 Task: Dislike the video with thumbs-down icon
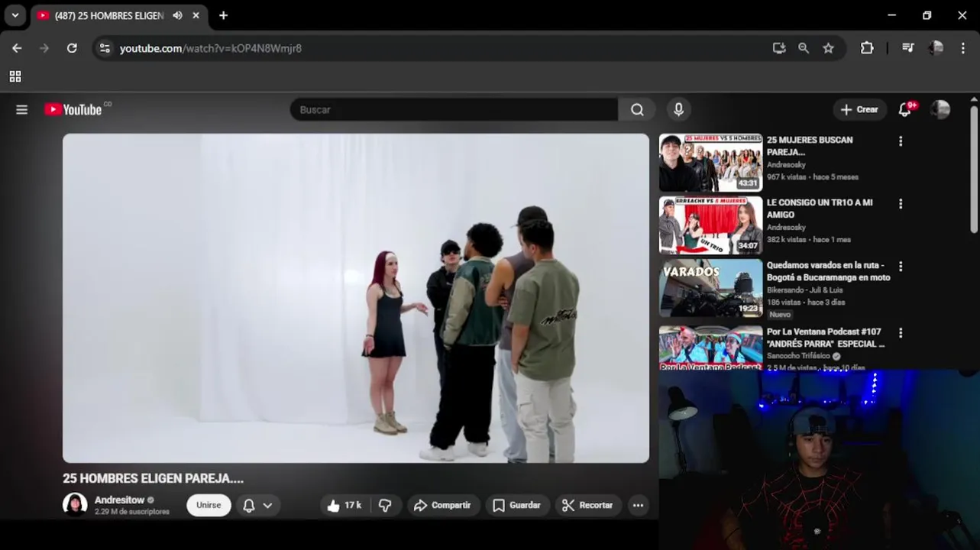point(386,505)
